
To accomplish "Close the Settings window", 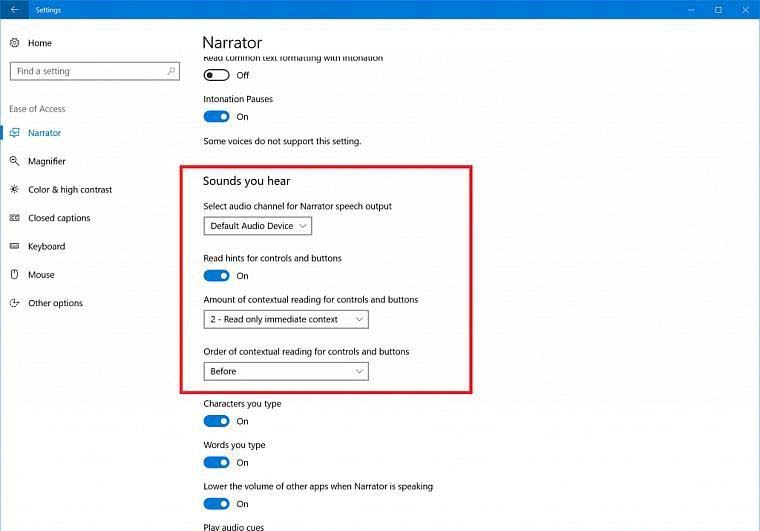I will (745, 10).
